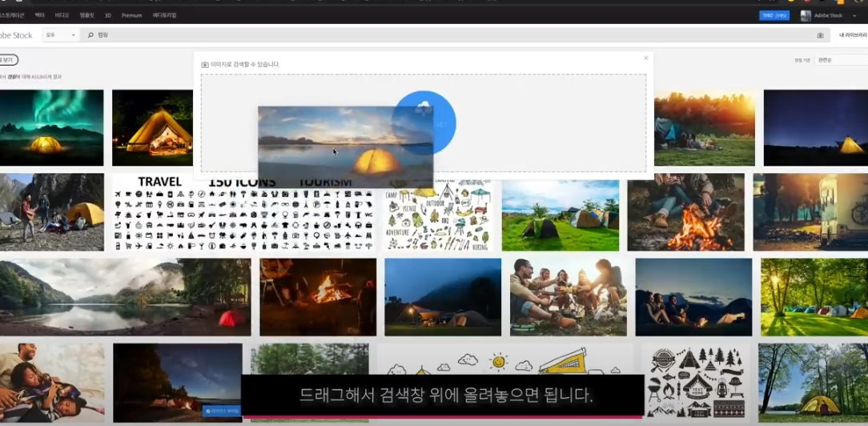
Task: Open the '비디오' menu tab
Action: click(x=62, y=15)
